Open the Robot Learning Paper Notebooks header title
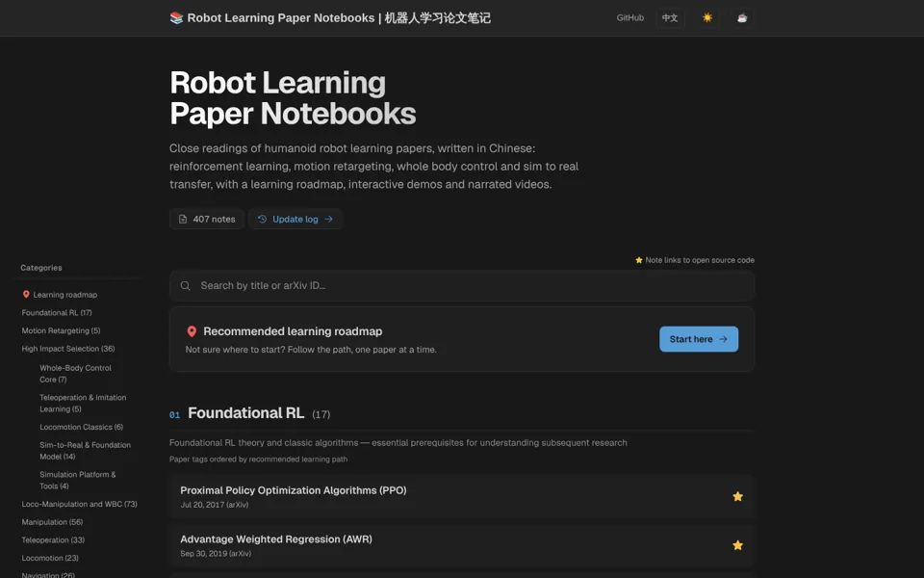 pyautogui.click(x=338, y=17)
